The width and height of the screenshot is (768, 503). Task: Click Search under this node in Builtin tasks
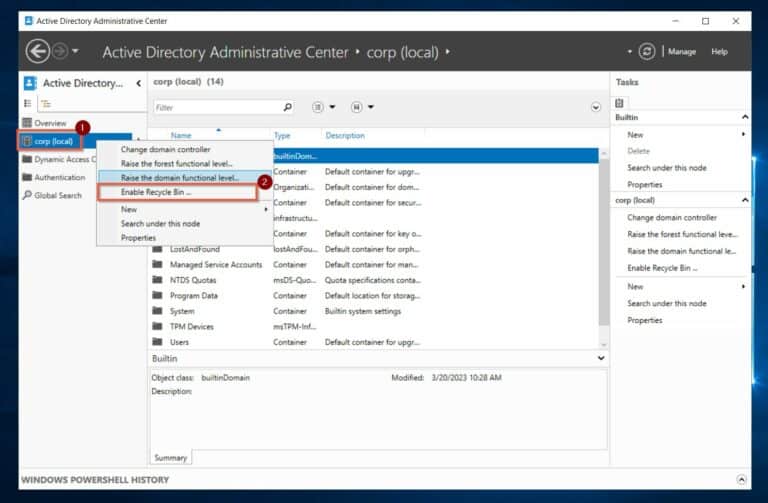click(x=667, y=168)
